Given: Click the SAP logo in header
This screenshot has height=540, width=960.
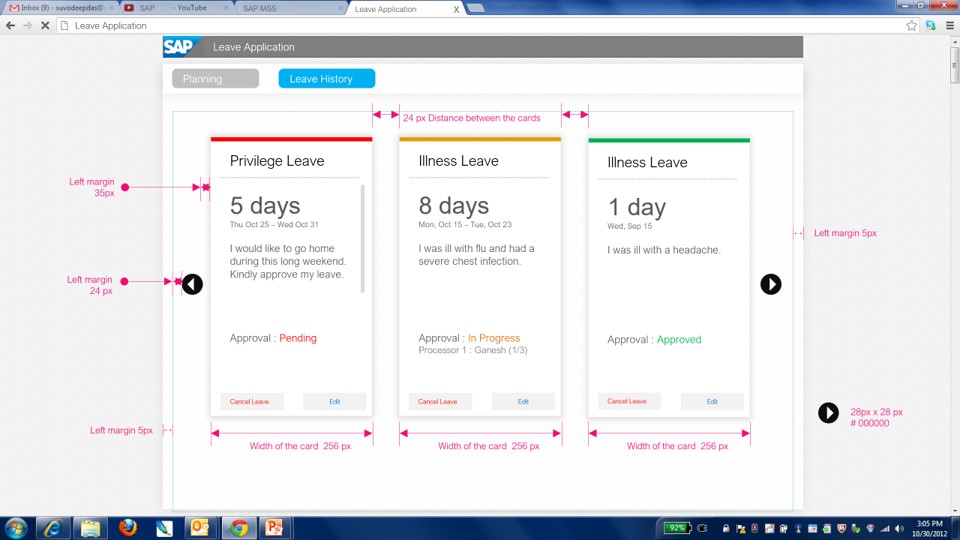Looking at the screenshot, I should pos(180,47).
